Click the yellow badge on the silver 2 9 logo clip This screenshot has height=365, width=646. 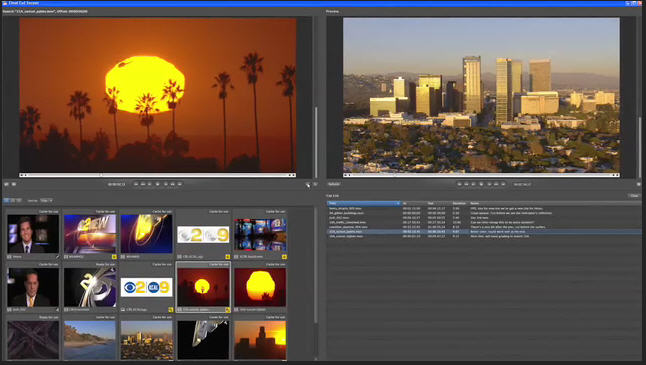tap(227, 257)
